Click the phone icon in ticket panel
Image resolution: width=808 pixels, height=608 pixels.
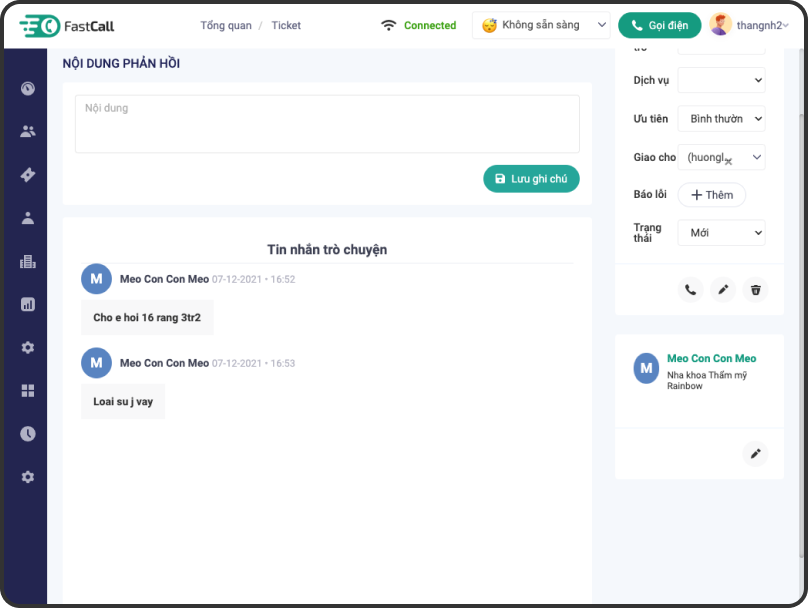coord(690,290)
